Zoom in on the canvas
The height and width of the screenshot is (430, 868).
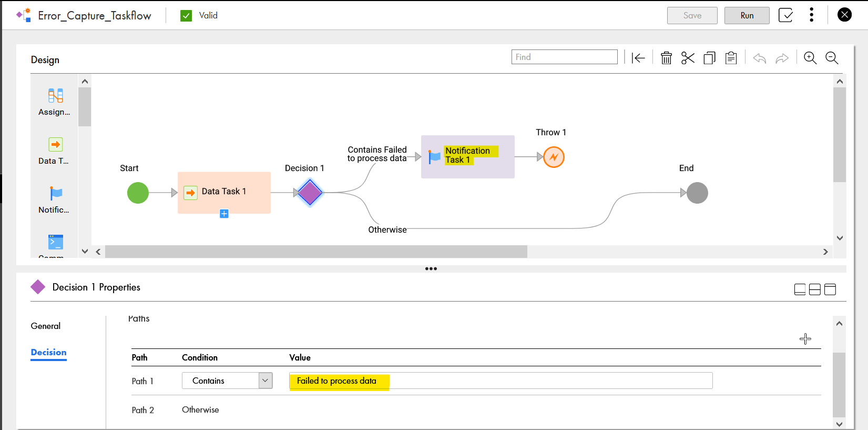tap(810, 58)
